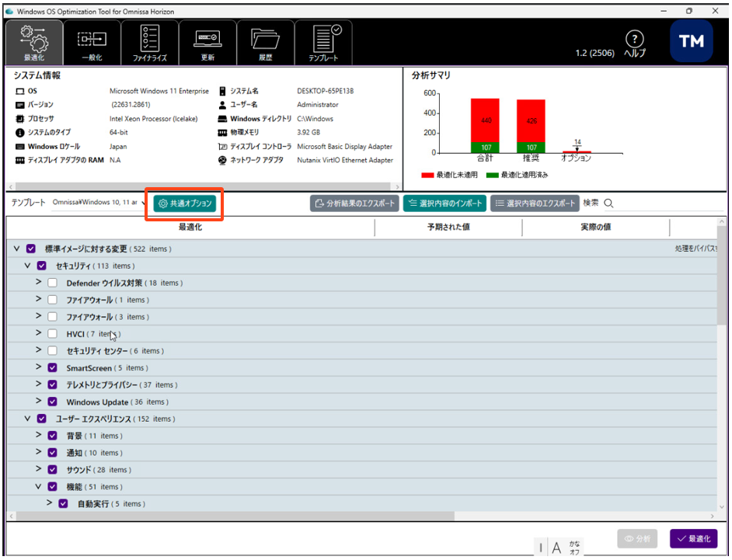Select the 通知 (10 items) row text
The height and width of the screenshot is (560, 732).
click(94, 453)
